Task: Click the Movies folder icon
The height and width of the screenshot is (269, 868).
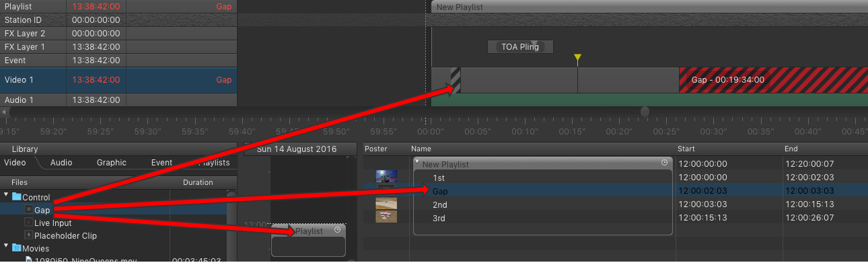Action: click(x=17, y=248)
